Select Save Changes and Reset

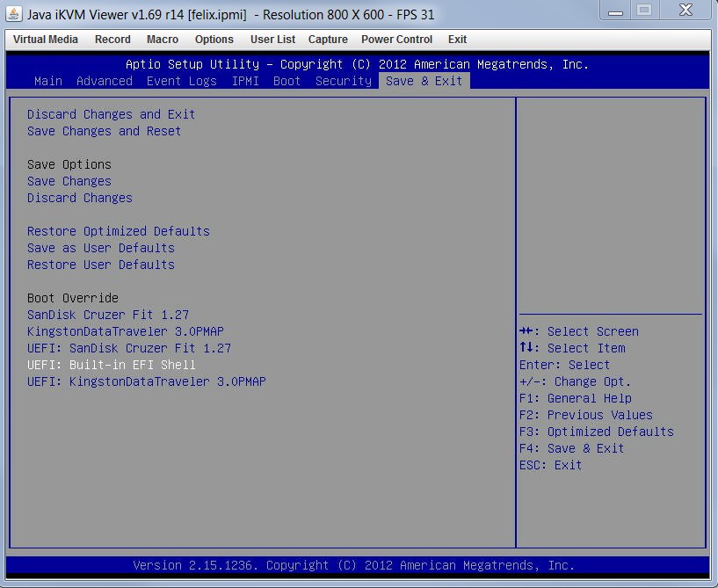pyautogui.click(x=104, y=131)
